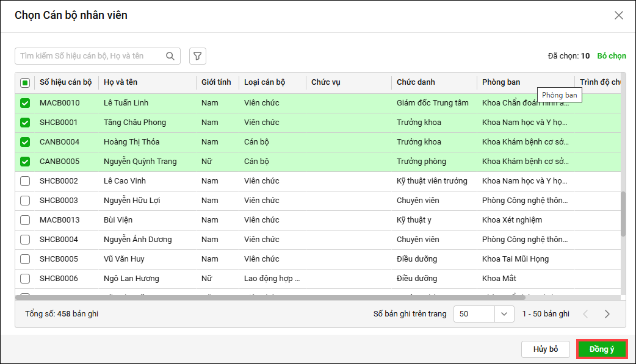
Task: Click the search magnifier icon
Action: 170,56
